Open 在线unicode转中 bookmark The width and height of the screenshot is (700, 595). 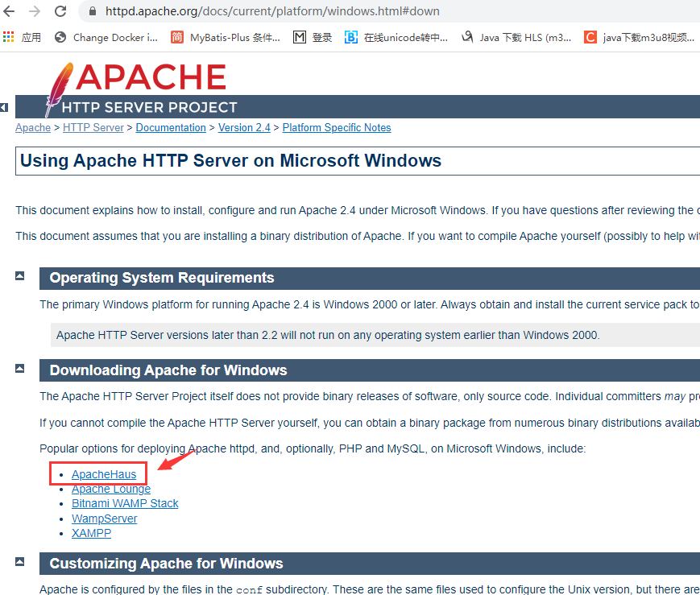tap(396, 38)
